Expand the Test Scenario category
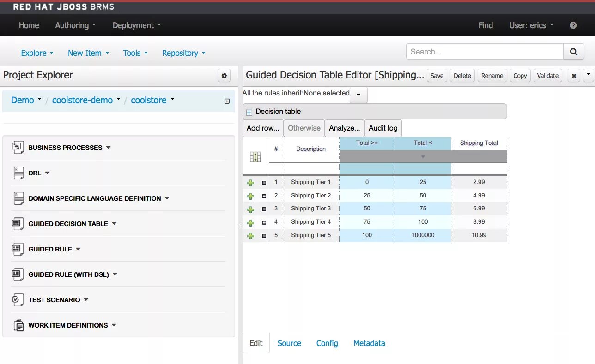Image resolution: width=595 pixels, height=364 pixels. pyautogui.click(x=86, y=300)
